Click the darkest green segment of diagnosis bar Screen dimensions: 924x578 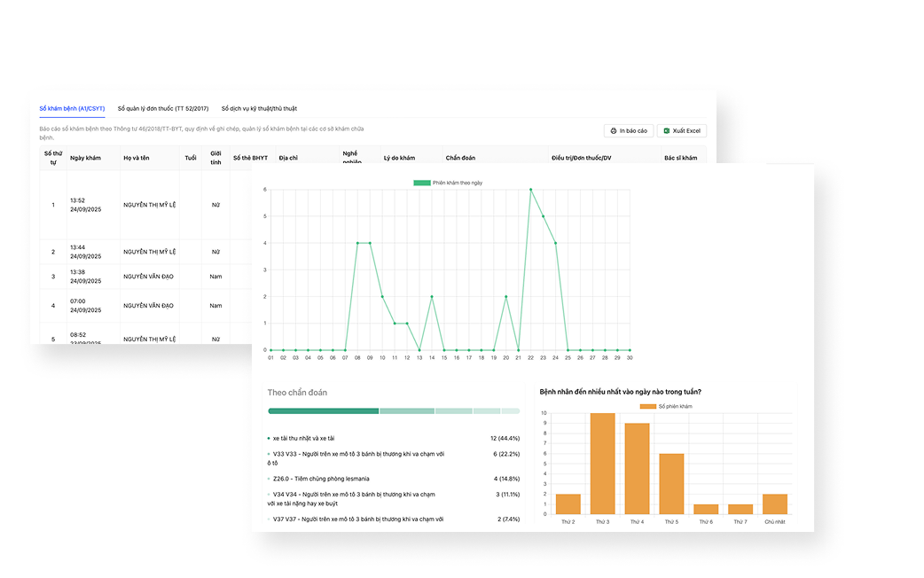(x=323, y=411)
